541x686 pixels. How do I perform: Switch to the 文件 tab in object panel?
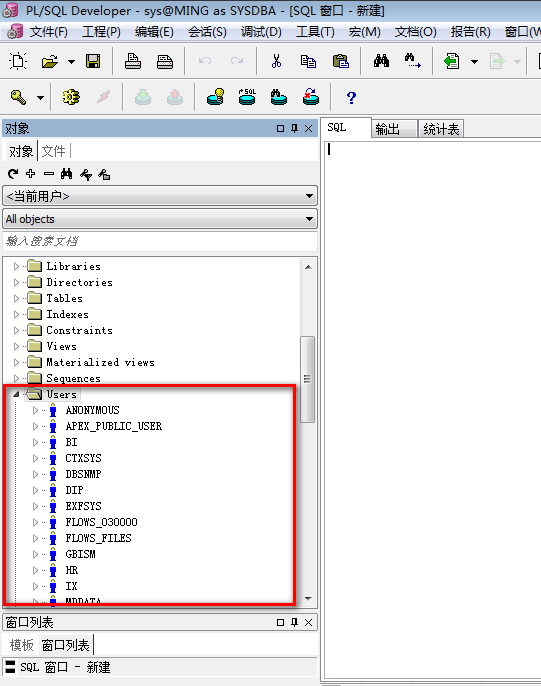53,151
